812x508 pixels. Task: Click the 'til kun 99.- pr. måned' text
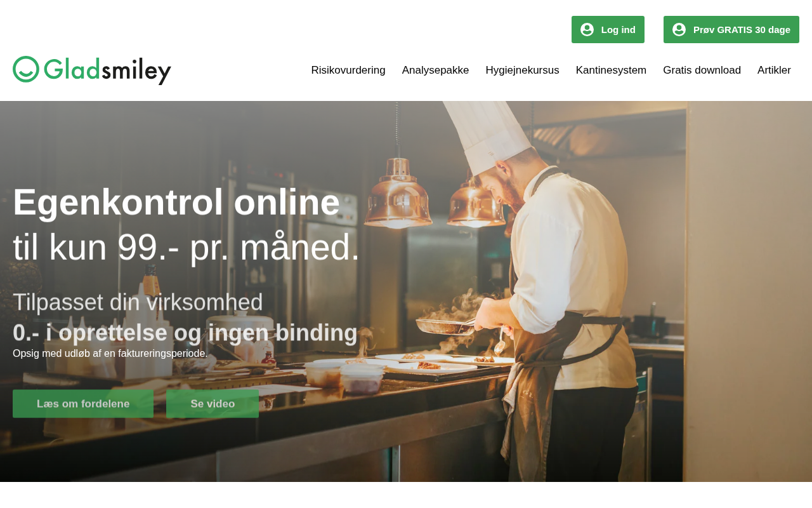click(186, 247)
